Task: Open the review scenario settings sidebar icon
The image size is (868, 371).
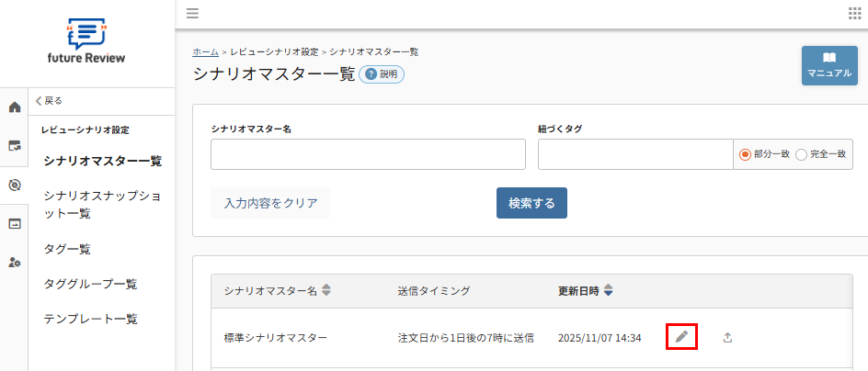Action: pyautogui.click(x=14, y=185)
